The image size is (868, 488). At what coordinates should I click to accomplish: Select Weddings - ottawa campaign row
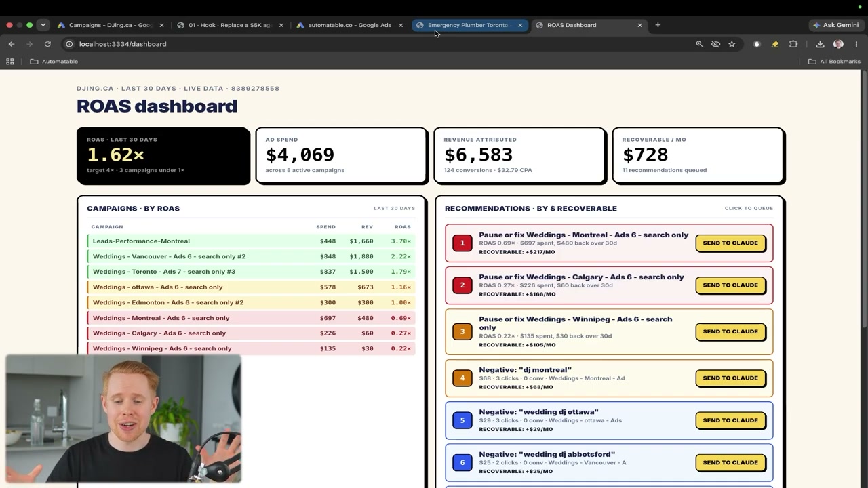tap(252, 287)
